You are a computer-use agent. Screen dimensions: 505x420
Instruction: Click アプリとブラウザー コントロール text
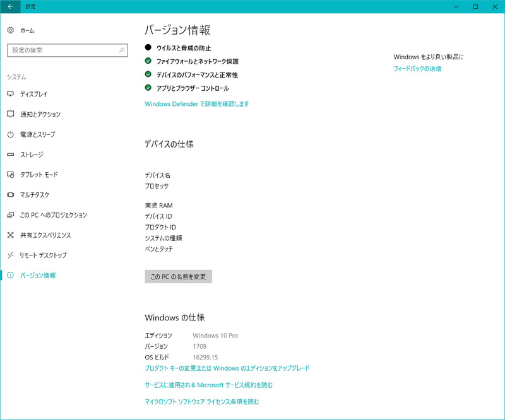pos(193,88)
